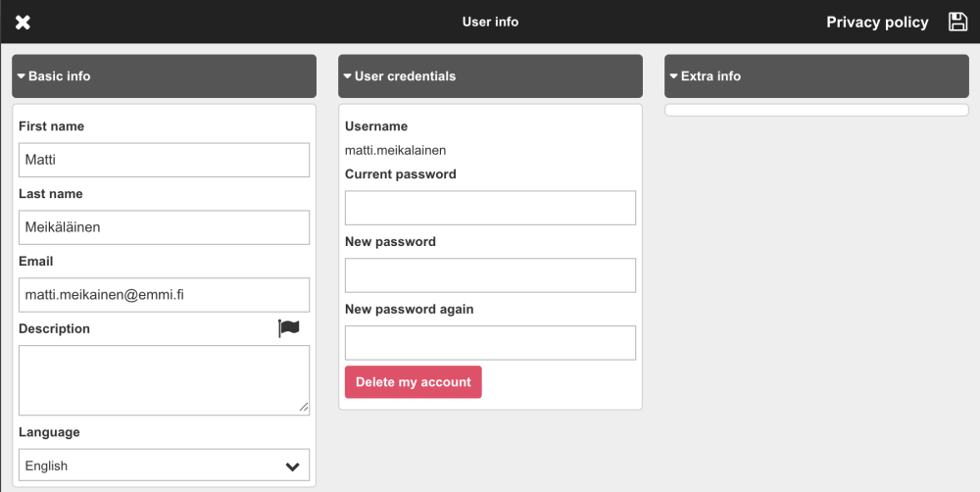
Task: Click inside the Description text area
Action: (164, 379)
